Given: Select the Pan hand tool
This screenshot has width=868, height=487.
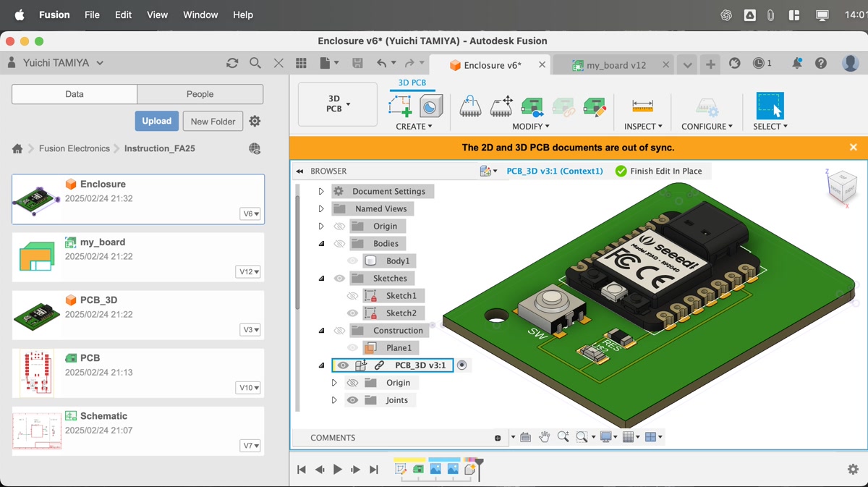Looking at the screenshot, I should [544, 437].
